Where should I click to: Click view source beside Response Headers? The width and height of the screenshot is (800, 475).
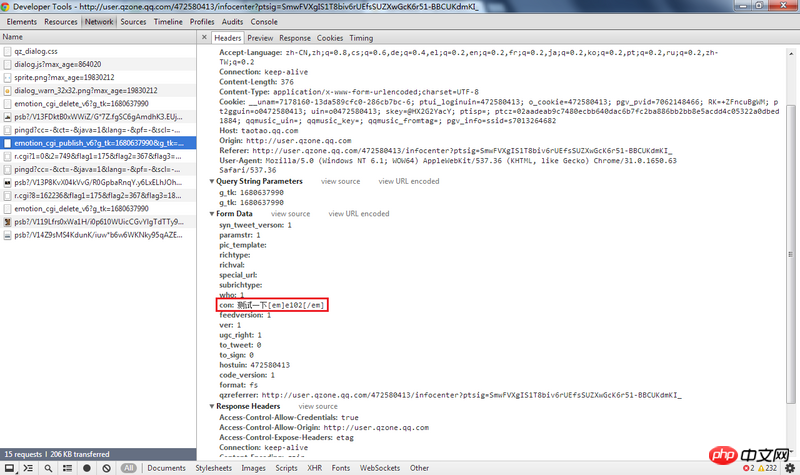coord(318,407)
